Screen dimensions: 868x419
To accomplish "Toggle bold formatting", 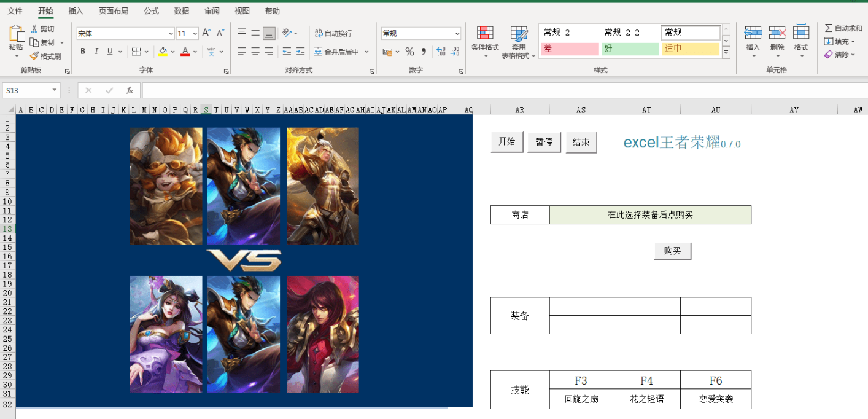I will point(83,52).
